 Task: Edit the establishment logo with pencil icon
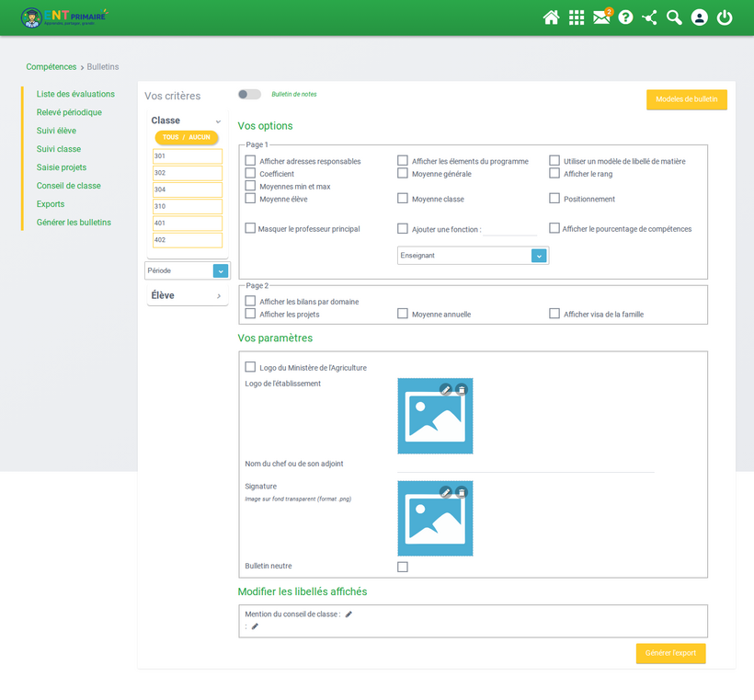coord(446,390)
